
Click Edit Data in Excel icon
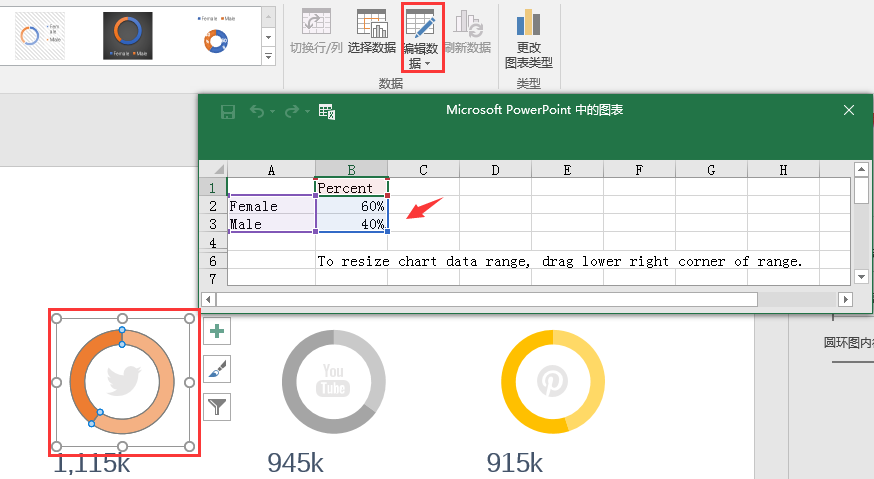[327, 112]
